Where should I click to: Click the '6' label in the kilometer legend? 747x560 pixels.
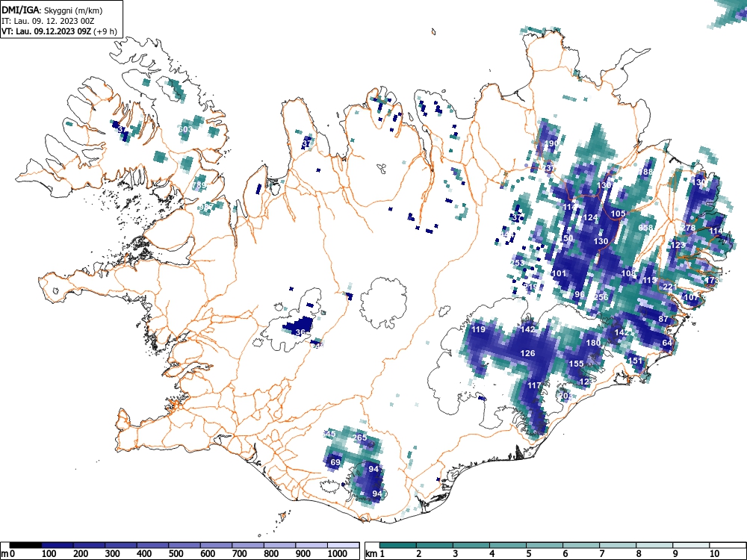click(x=565, y=554)
